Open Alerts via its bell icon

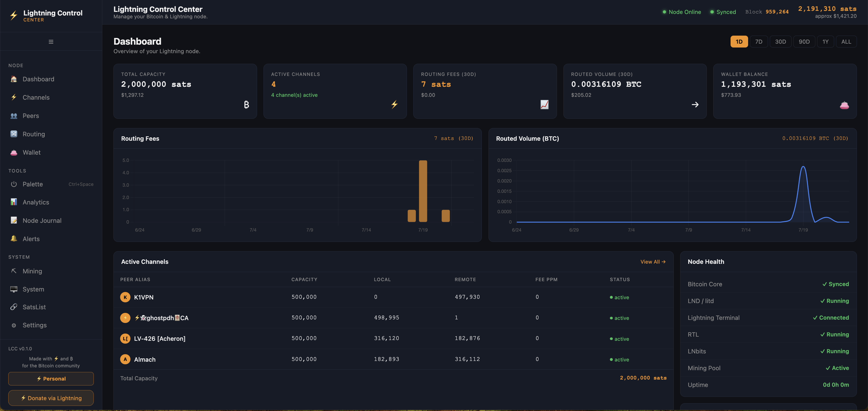pos(14,239)
